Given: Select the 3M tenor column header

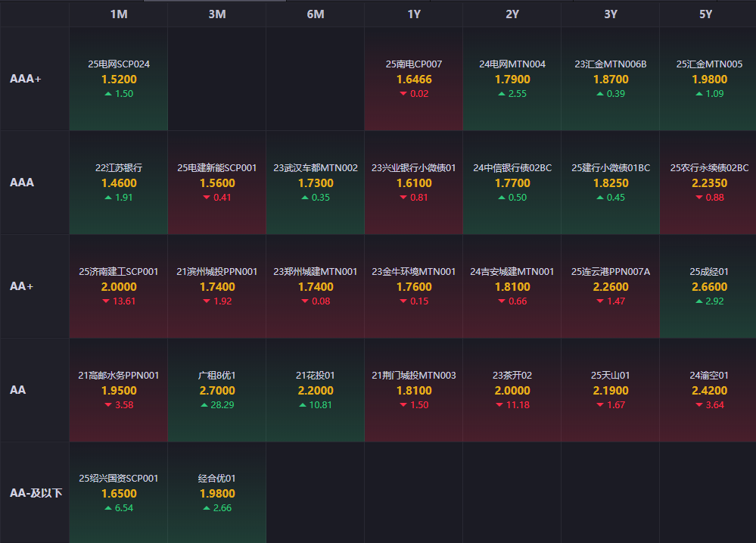Looking at the screenshot, I should 216,14.
